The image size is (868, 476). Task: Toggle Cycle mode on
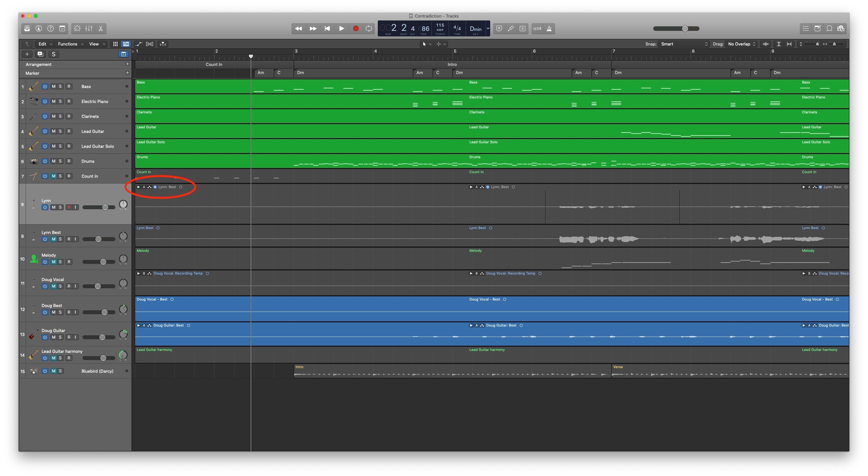click(x=369, y=29)
